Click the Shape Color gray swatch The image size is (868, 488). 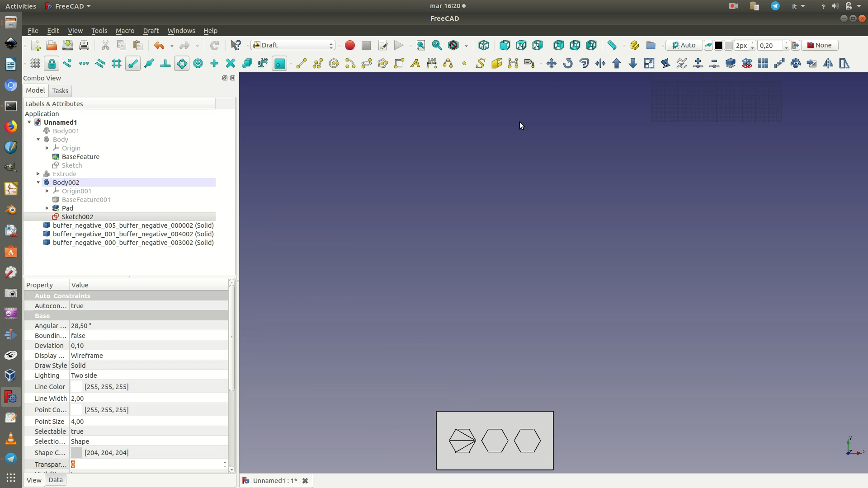[76, 453]
